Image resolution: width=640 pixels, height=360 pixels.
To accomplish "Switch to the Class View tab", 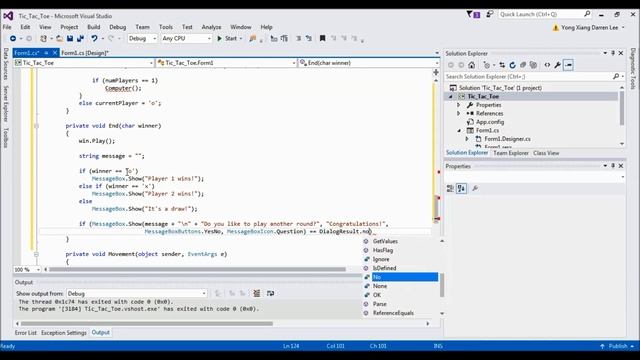I will tap(546, 153).
